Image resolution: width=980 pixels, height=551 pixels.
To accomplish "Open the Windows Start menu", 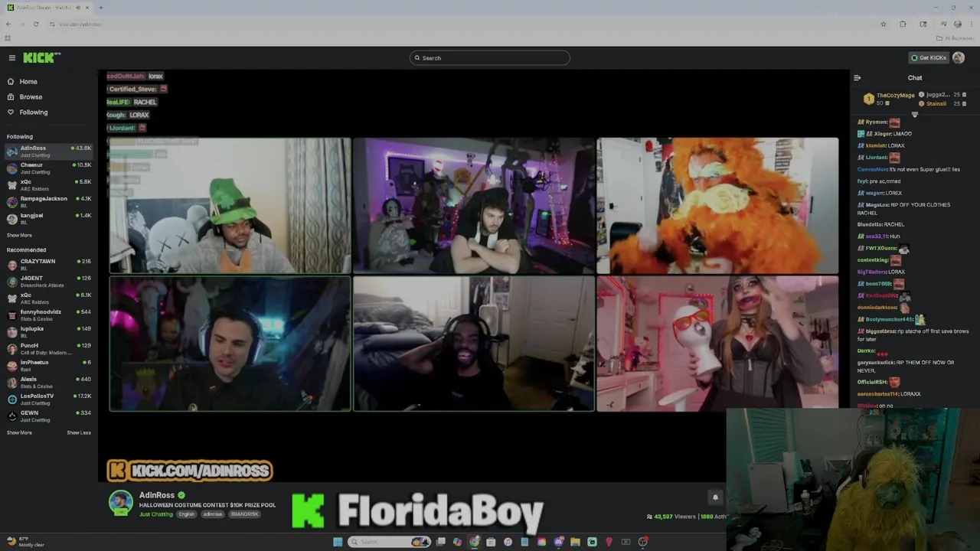I will 338,542.
